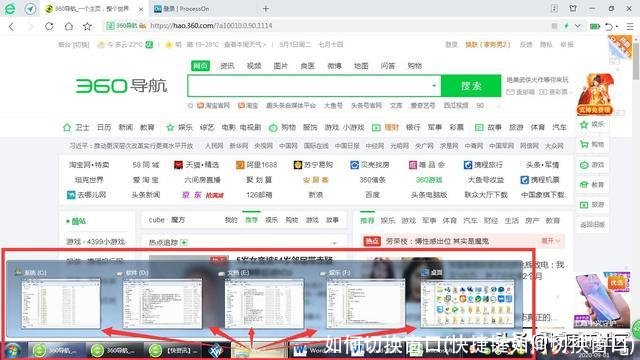Open the 苏宁易购 site link
The width and height of the screenshot is (640, 360).
click(x=313, y=165)
